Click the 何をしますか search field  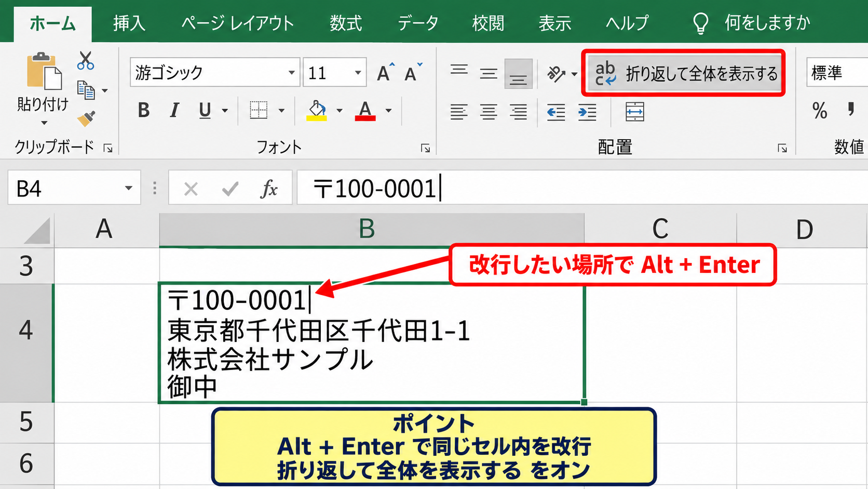[767, 23]
